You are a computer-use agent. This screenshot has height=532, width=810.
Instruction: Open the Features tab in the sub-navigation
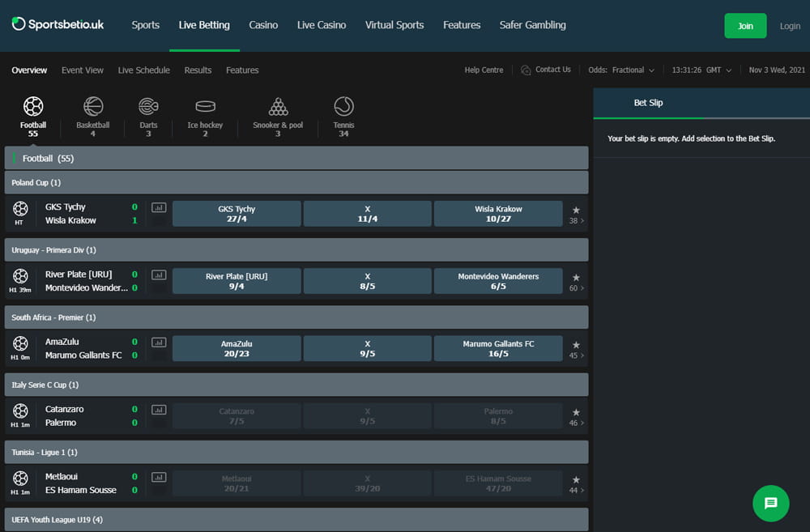242,70
